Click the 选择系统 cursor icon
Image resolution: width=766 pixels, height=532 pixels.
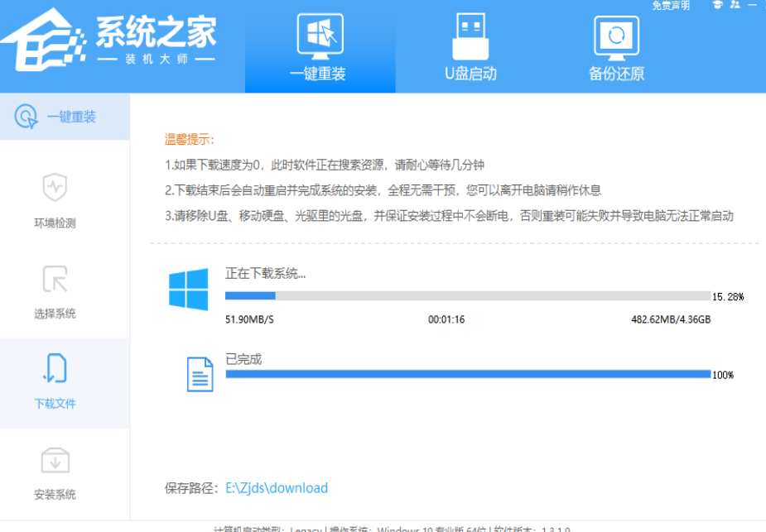[55, 280]
